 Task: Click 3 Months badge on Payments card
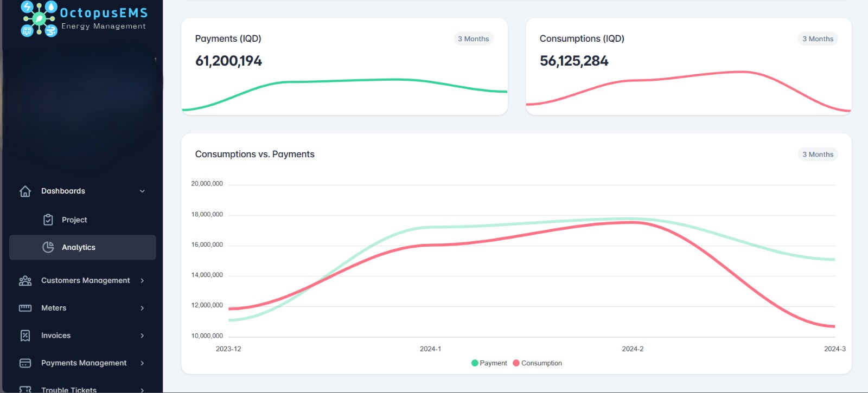473,38
